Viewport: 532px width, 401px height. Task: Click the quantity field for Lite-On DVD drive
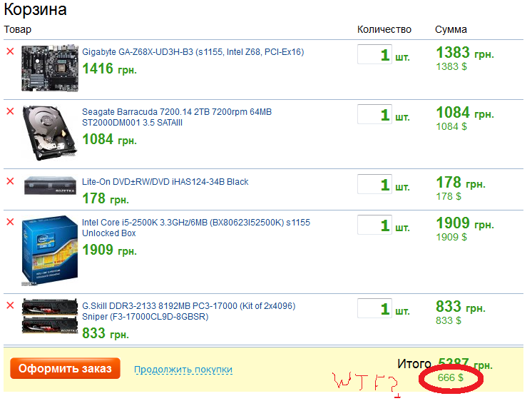[374, 184]
